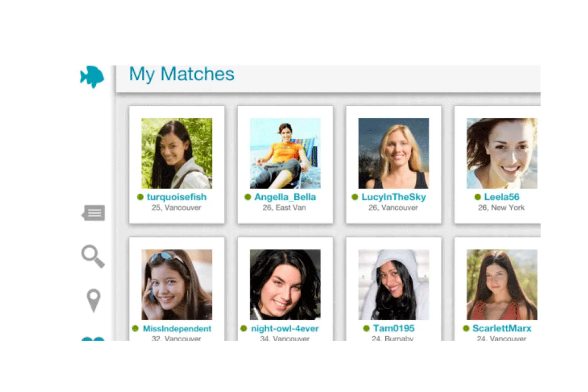The height and width of the screenshot is (392, 588).
Task: Click the green dot next to LucyInTheSky
Action: pyautogui.click(x=355, y=197)
